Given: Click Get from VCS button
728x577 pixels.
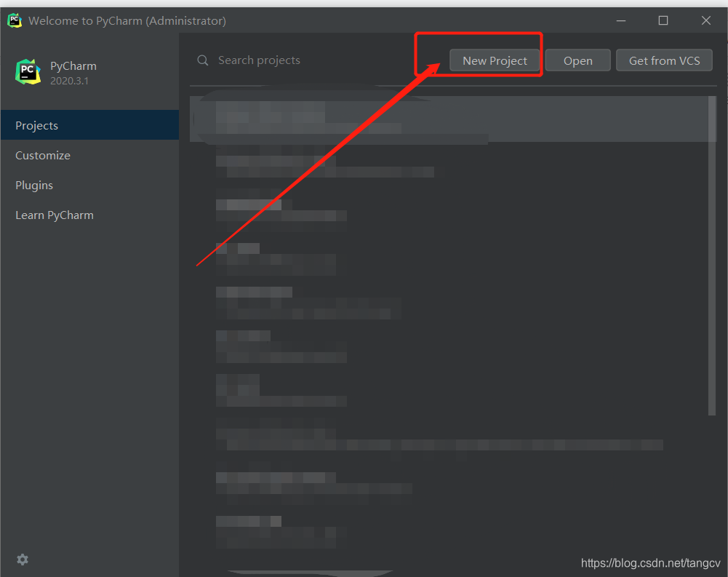Looking at the screenshot, I should pyautogui.click(x=664, y=60).
